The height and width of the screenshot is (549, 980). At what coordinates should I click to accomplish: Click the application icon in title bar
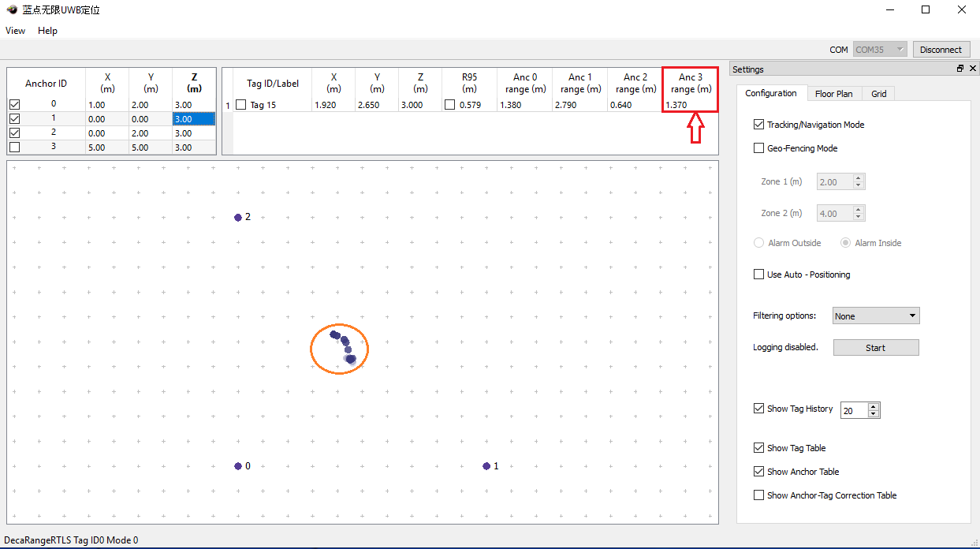click(11, 10)
